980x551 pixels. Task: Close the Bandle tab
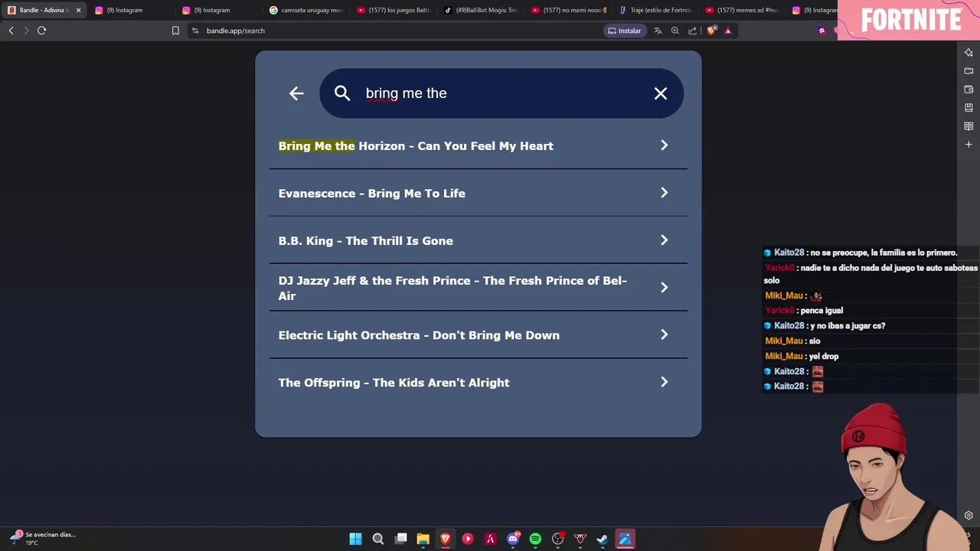78,10
